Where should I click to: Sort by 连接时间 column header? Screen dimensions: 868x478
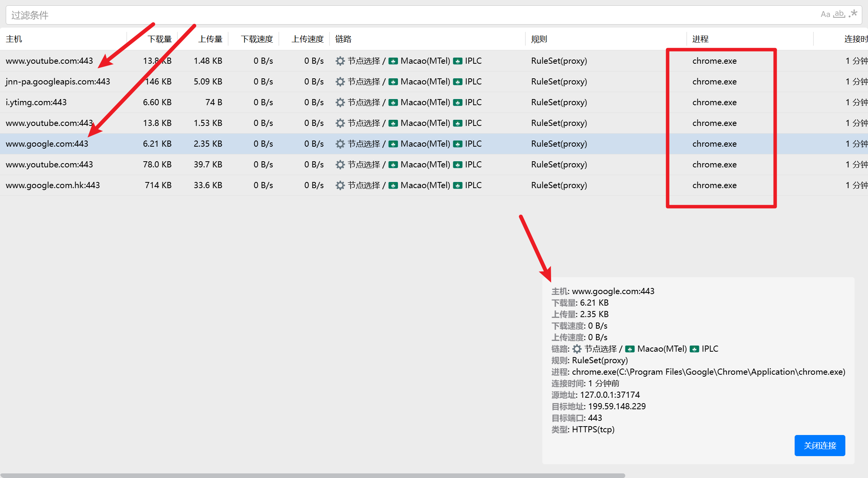click(x=856, y=39)
